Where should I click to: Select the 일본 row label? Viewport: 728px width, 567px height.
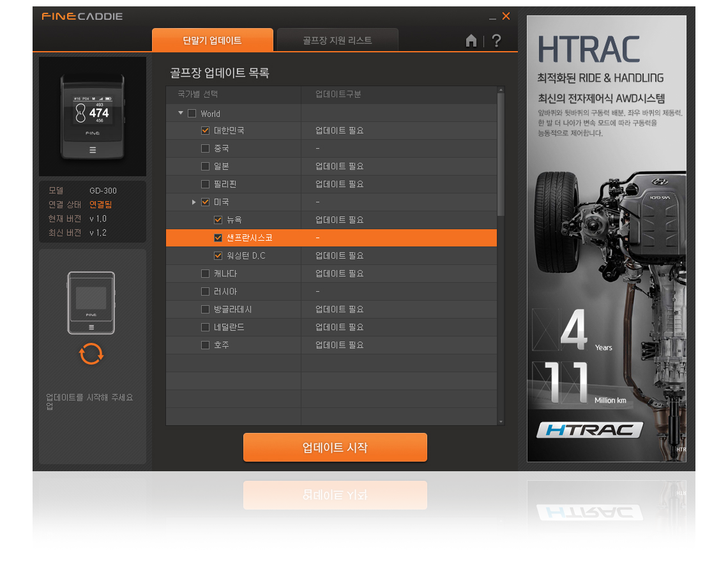(x=222, y=166)
